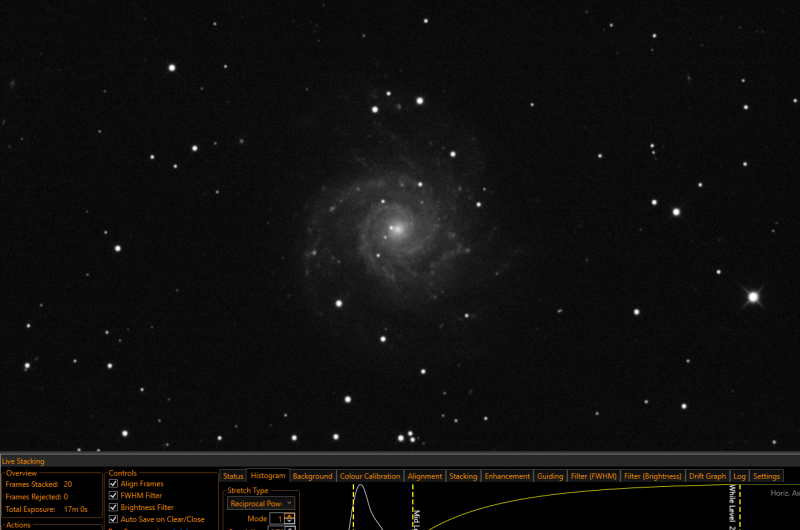
Task: Open the Filter (Brightness) tab
Action: [653, 476]
